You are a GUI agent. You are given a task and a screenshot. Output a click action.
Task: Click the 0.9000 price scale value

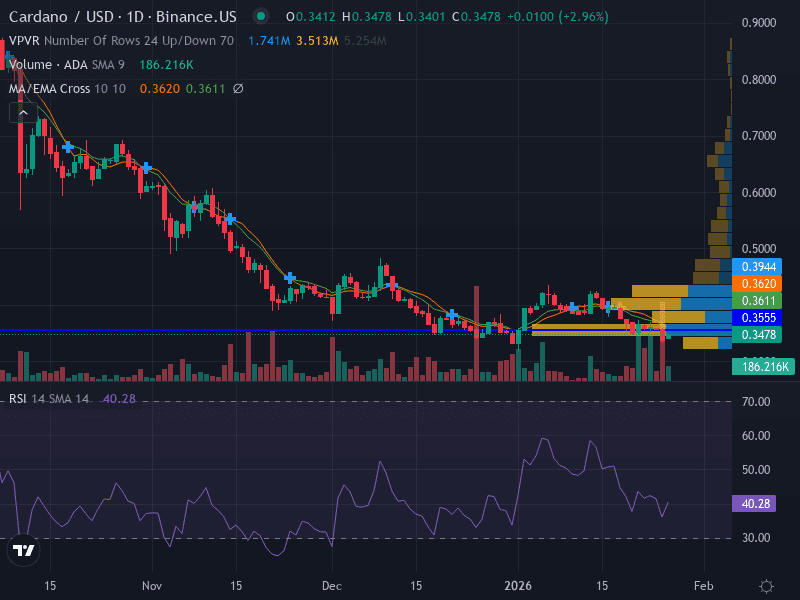(x=759, y=22)
